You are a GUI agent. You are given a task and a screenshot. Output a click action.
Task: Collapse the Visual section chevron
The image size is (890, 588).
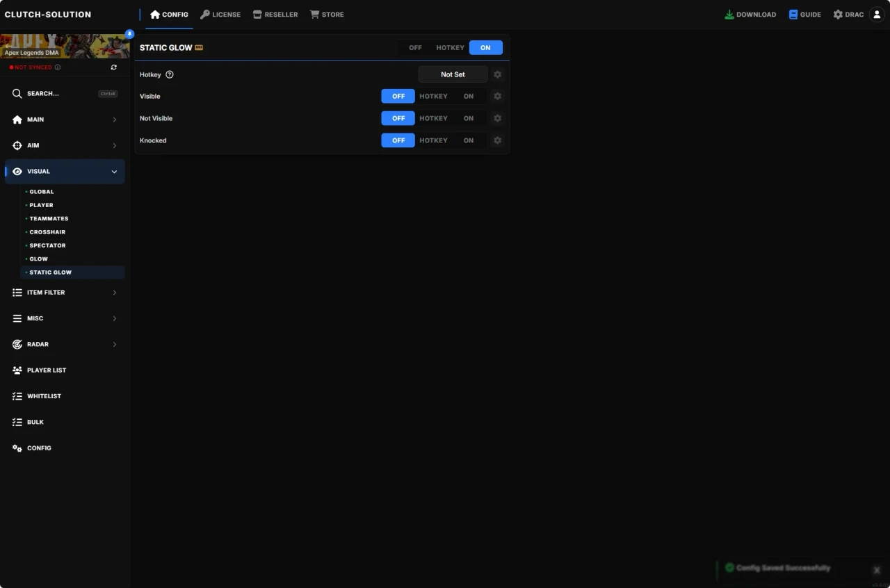click(x=114, y=171)
